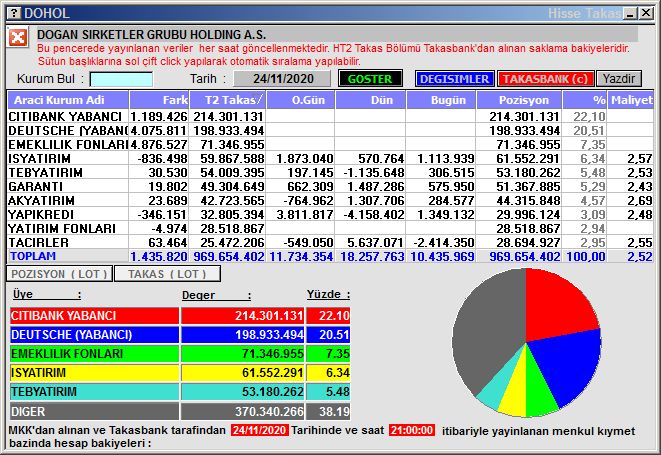
Task: Switch to the POZISYON ( LOT ) tab
Action: coord(59,274)
